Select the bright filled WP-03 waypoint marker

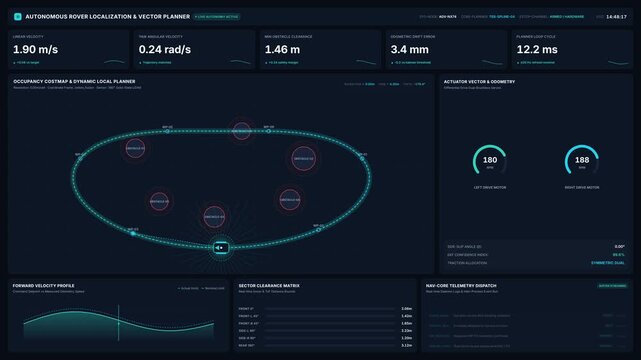(x=133, y=233)
